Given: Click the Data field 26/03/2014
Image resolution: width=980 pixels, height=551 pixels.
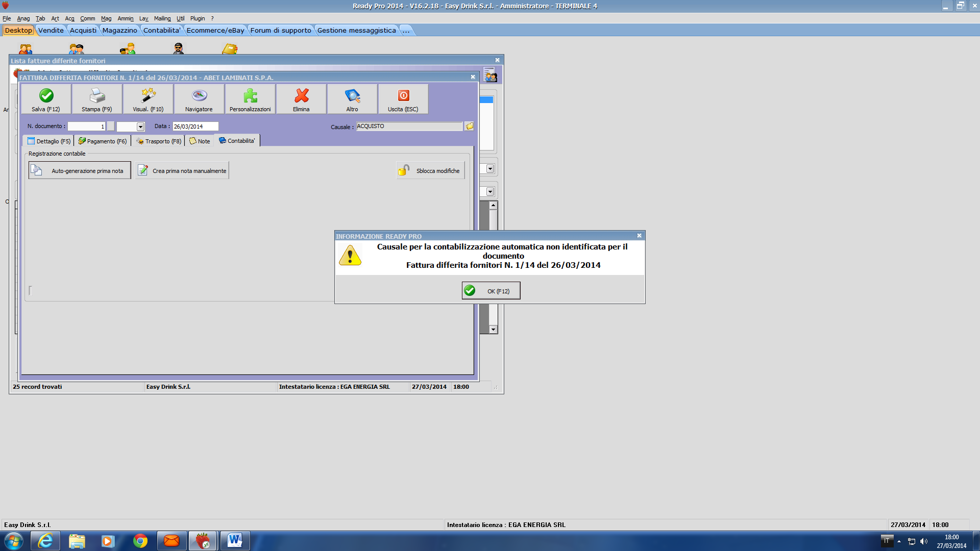Looking at the screenshot, I should tap(195, 127).
